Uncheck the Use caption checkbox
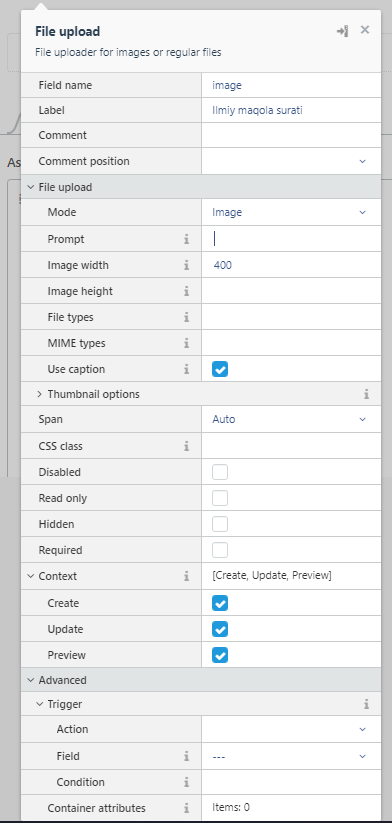The width and height of the screenshot is (392, 823). [220, 369]
